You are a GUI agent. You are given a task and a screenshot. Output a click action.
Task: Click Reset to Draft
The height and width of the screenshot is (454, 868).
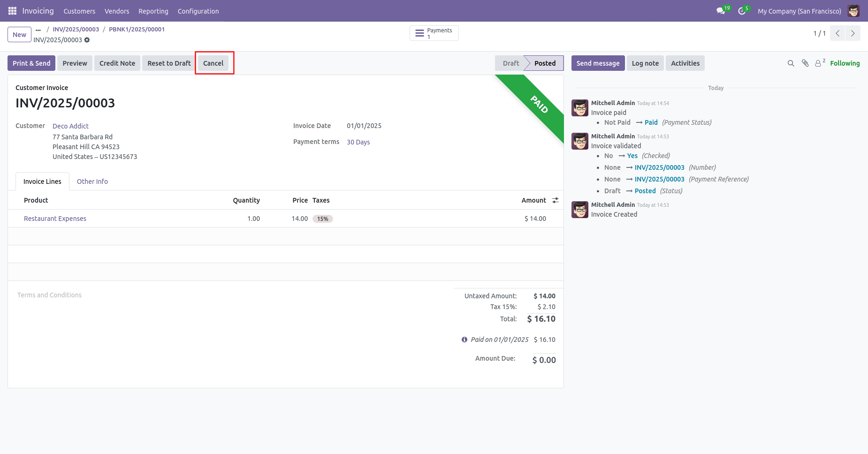pyautogui.click(x=169, y=63)
